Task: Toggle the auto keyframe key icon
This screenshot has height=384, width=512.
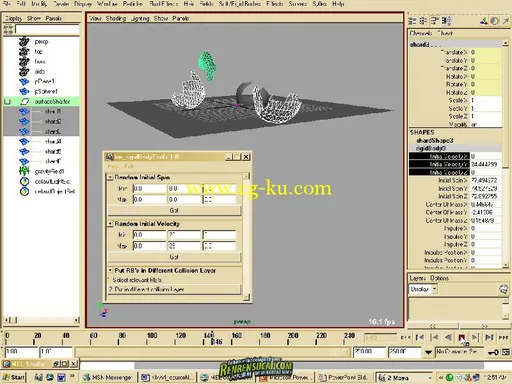Action: pyautogui.click(x=494, y=352)
